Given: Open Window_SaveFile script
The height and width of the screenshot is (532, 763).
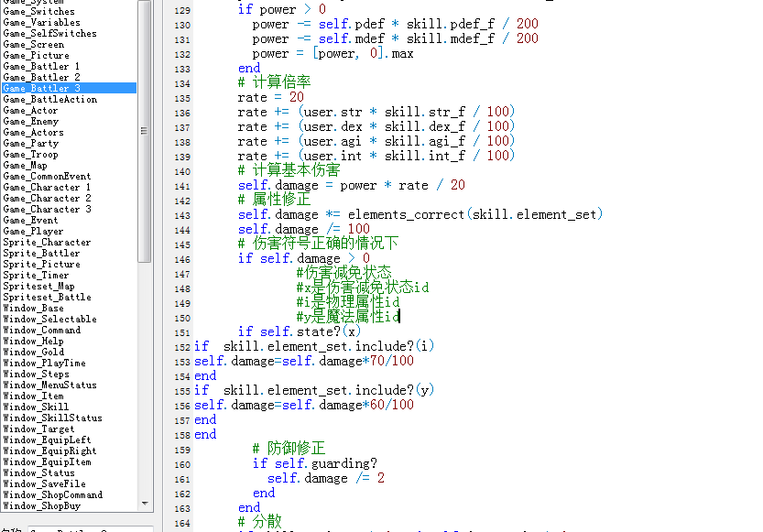Looking at the screenshot, I should tap(44, 483).
